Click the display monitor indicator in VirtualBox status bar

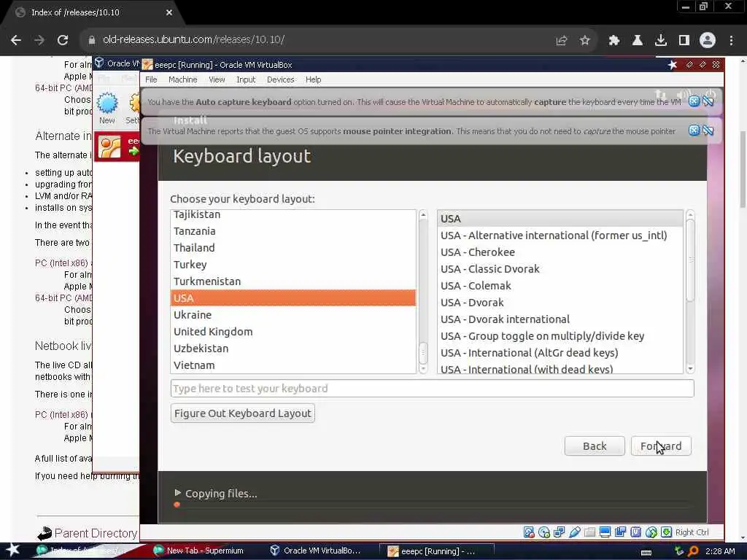point(605,532)
